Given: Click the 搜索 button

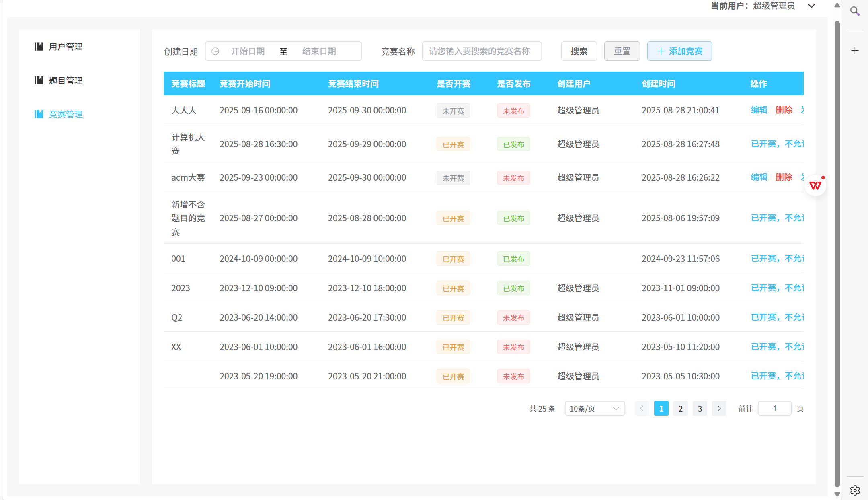Looking at the screenshot, I should click(579, 51).
